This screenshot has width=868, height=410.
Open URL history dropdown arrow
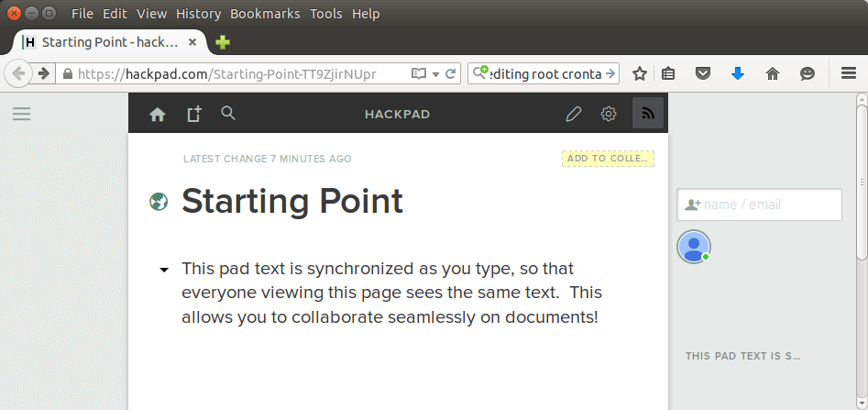click(435, 73)
